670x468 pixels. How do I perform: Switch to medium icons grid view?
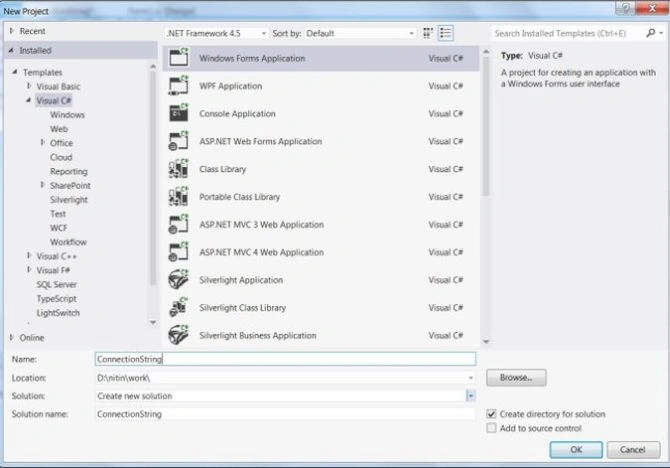click(428, 33)
